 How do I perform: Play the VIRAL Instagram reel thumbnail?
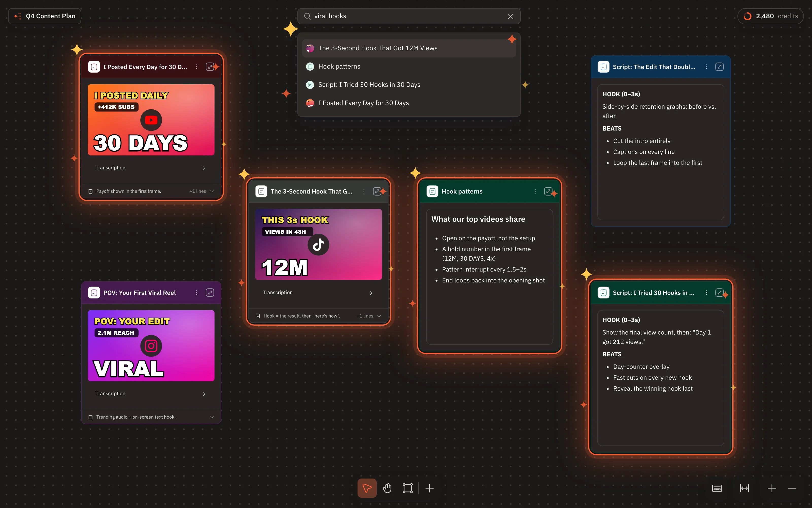(x=151, y=346)
